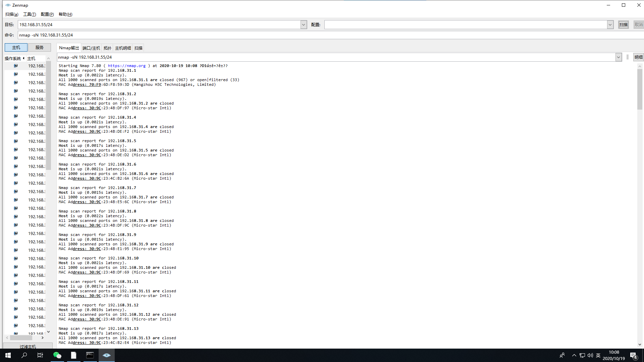Viewport: 644px width, 362px height.
Task: Click the Nmap output vertical scrollbar
Action: [640, 89]
